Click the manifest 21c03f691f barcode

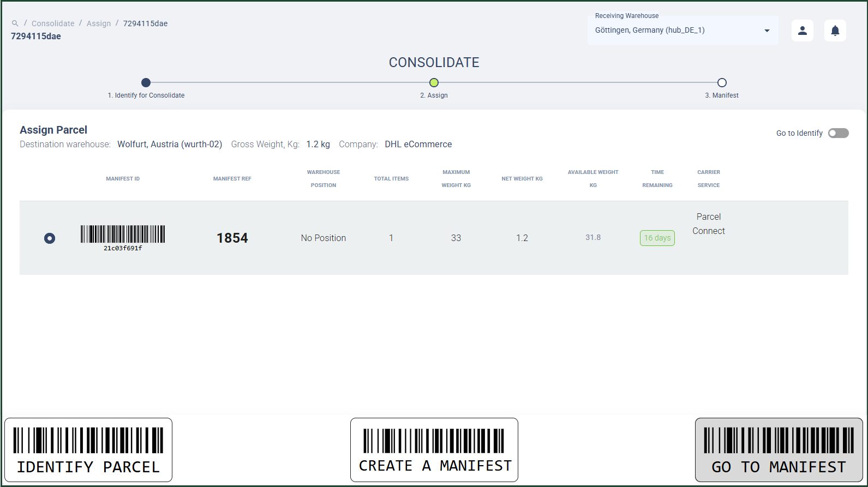tap(123, 238)
